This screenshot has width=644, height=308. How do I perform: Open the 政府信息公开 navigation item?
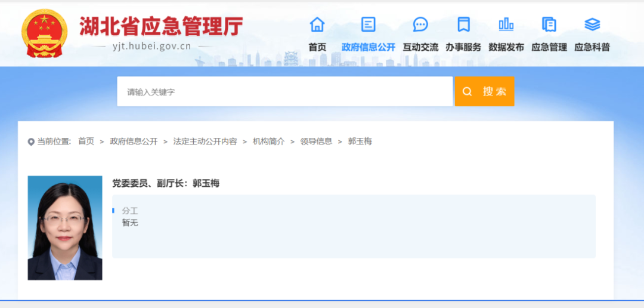pos(368,47)
